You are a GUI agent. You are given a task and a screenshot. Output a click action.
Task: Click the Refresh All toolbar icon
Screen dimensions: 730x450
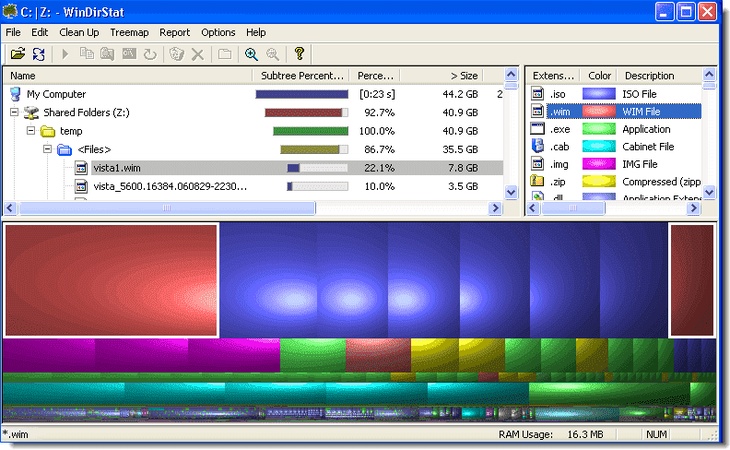tap(39, 54)
